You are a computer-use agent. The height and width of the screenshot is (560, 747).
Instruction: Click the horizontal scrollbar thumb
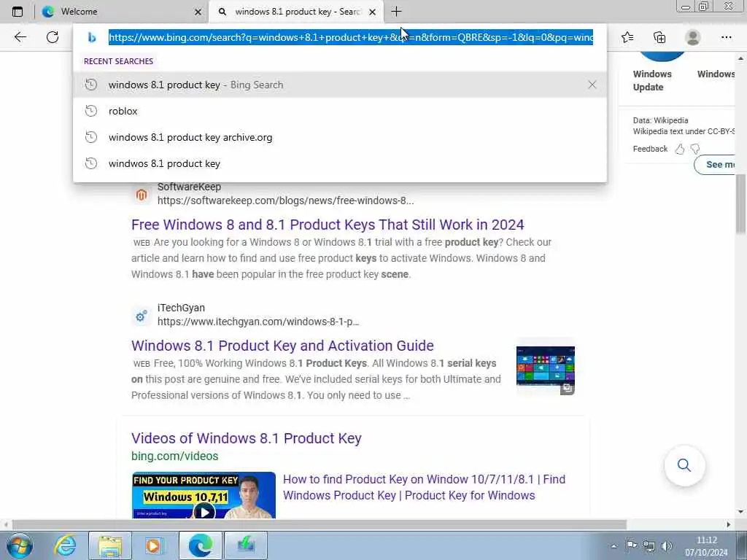tap(320, 524)
